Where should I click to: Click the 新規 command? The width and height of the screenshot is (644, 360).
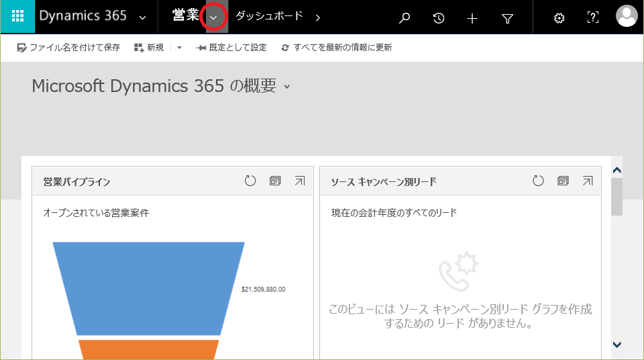[149, 48]
